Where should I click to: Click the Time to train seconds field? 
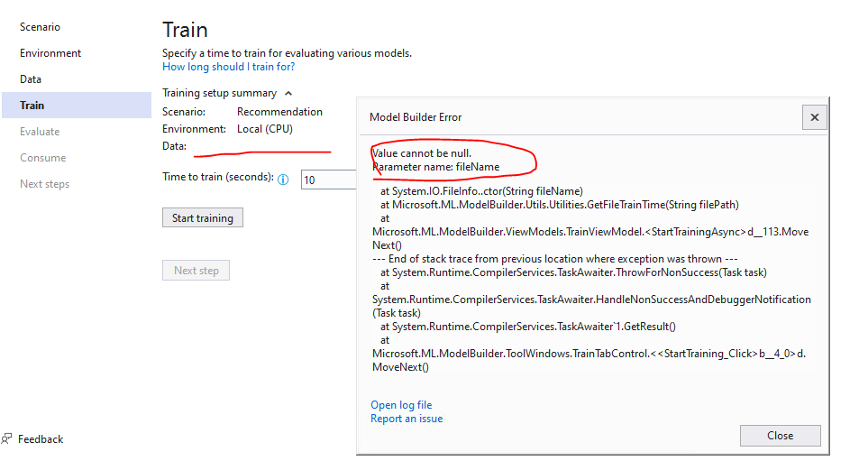(328, 180)
